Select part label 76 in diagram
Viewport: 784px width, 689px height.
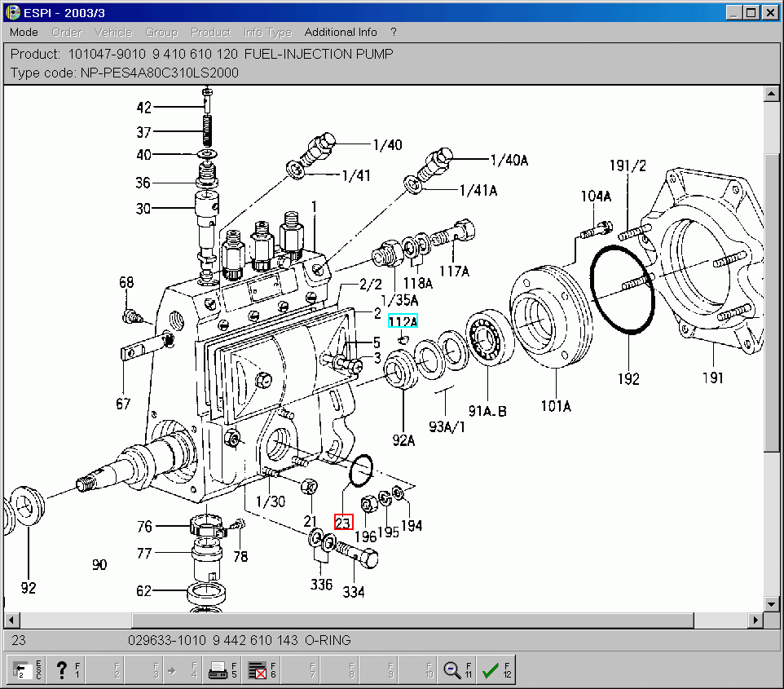(144, 527)
